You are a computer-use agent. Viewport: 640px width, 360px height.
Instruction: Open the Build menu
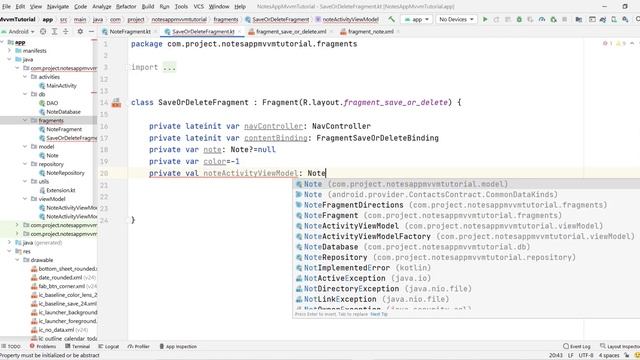(148, 7)
